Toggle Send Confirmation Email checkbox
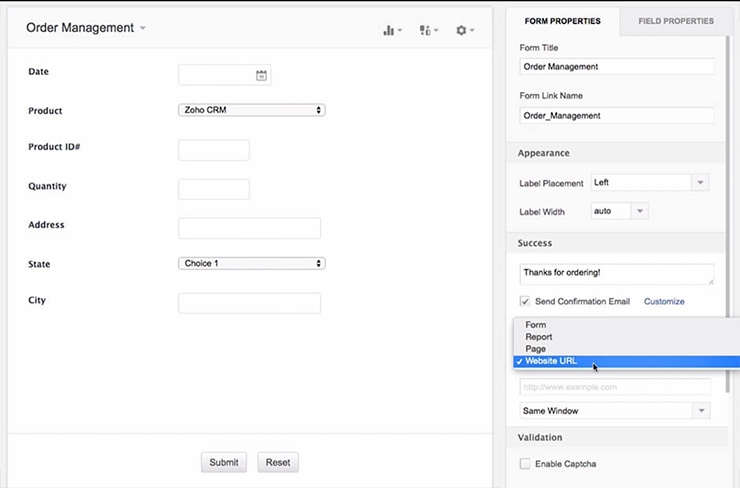The image size is (740, 488). tap(524, 301)
